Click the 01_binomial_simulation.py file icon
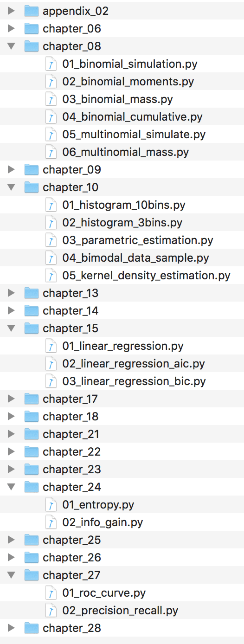The width and height of the screenshot is (244, 644). tap(50, 64)
